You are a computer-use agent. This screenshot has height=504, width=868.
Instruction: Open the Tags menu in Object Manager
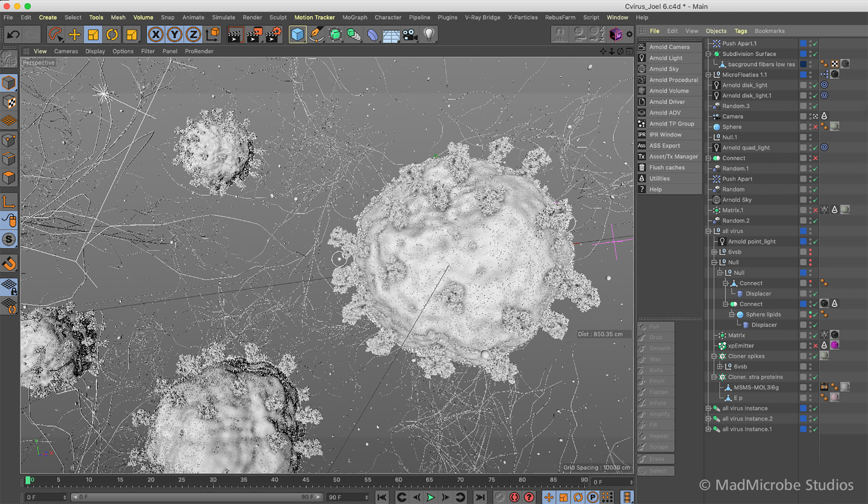(741, 31)
